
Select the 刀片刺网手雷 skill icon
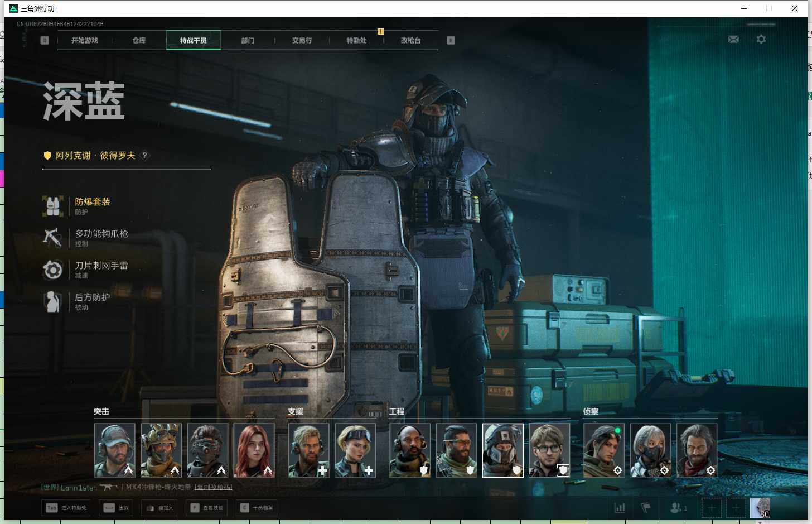click(x=53, y=270)
